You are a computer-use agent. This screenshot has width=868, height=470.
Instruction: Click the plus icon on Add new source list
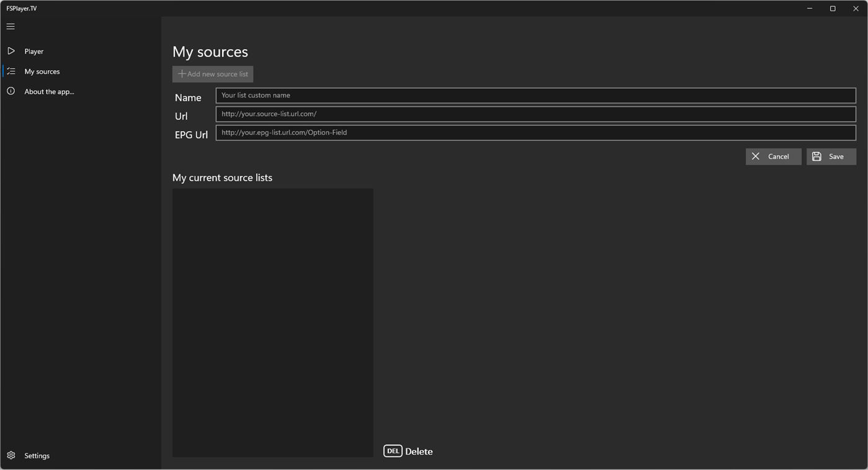[x=181, y=74]
